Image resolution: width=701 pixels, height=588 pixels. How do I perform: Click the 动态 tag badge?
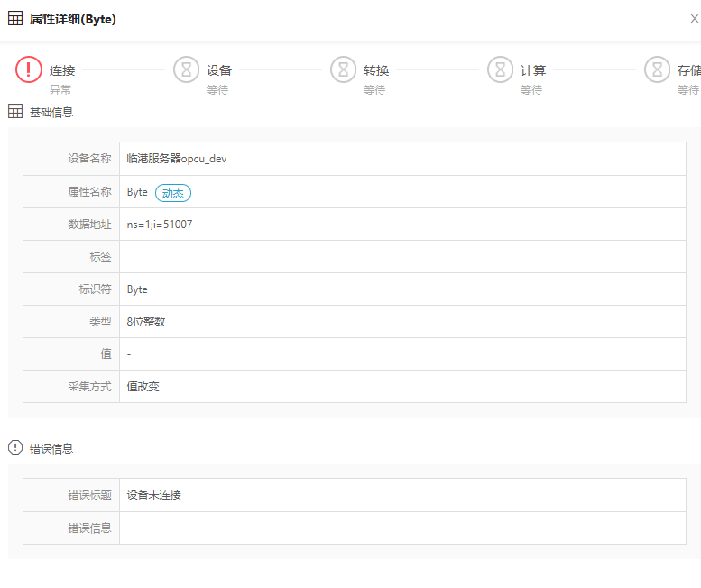click(173, 193)
